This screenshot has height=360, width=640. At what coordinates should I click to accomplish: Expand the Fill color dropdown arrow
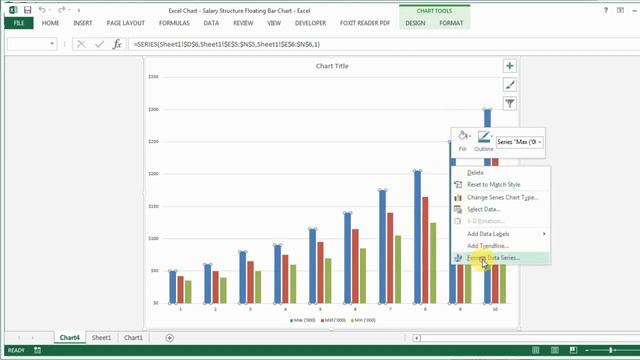coord(470,136)
